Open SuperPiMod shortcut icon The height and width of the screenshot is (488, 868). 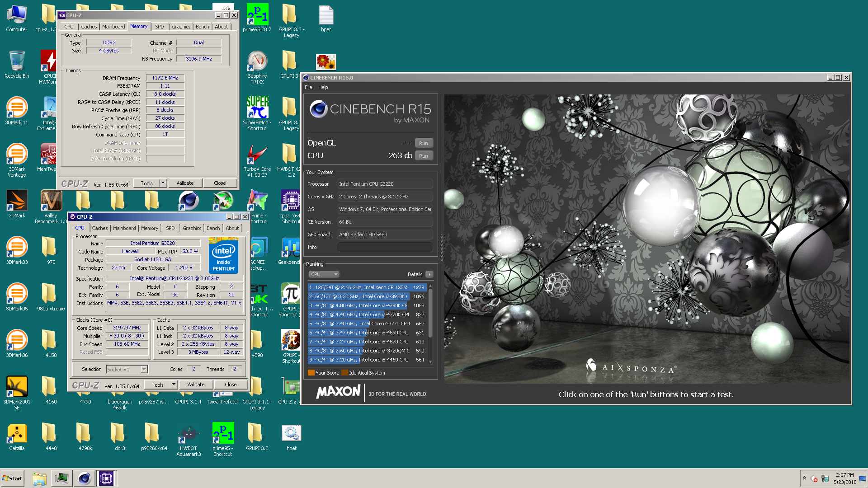pyautogui.click(x=257, y=113)
